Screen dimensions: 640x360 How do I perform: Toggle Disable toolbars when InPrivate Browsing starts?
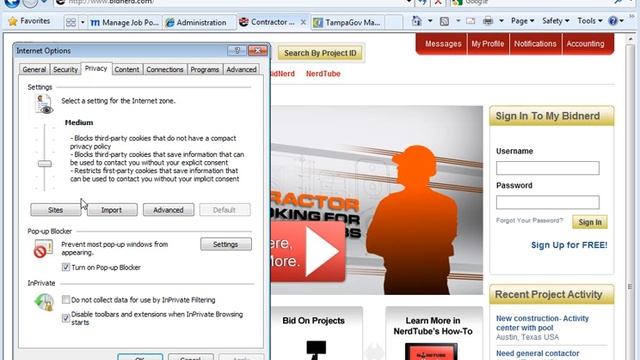[66, 318]
